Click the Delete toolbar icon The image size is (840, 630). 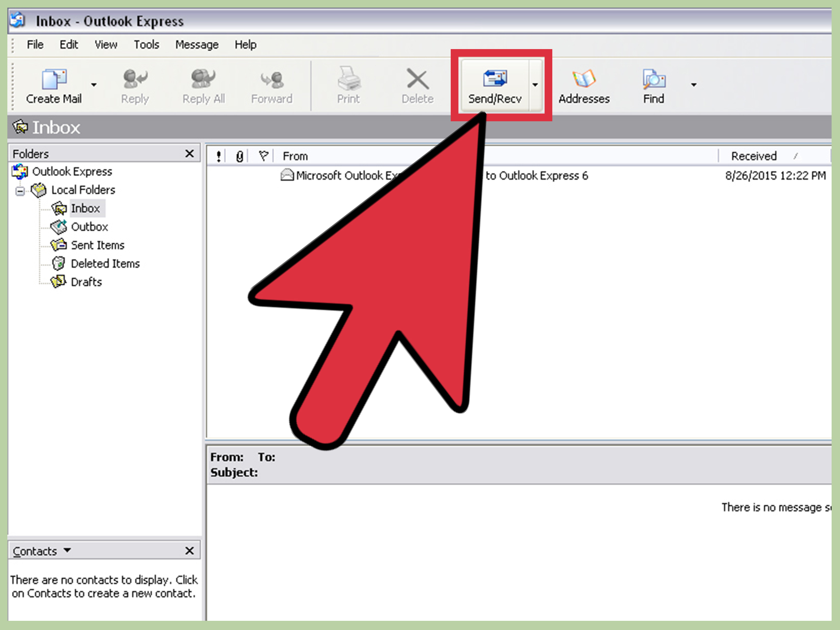[417, 79]
